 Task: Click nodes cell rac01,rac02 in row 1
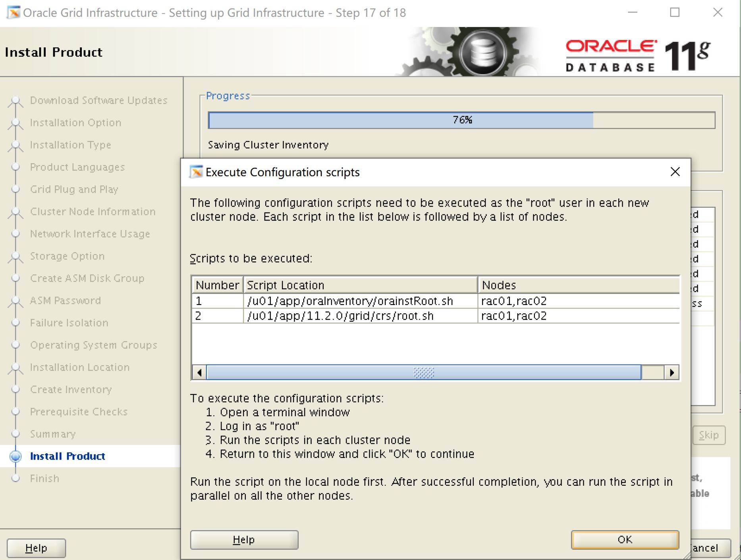click(579, 301)
